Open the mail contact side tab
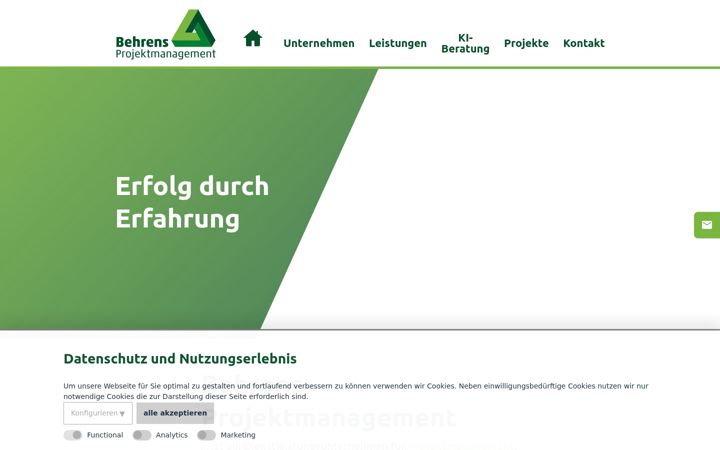 pyautogui.click(x=707, y=225)
